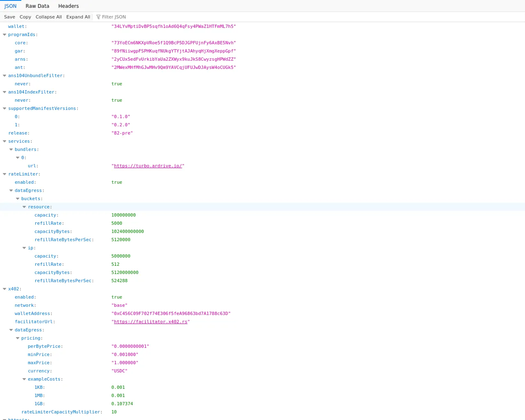Select refillRateBytesPerSec value 5120000
525x420 pixels.
(121, 240)
